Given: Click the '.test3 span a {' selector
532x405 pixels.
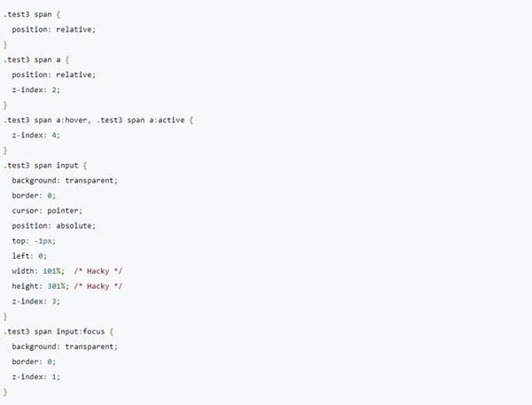Looking at the screenshot, I should click(x=36, y=60).
